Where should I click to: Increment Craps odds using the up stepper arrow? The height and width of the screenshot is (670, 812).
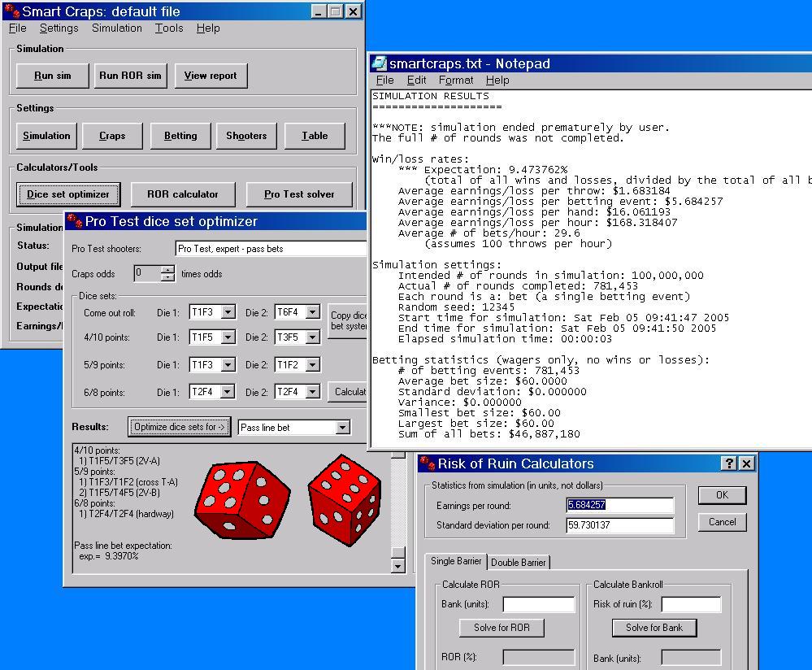(167, 270)
